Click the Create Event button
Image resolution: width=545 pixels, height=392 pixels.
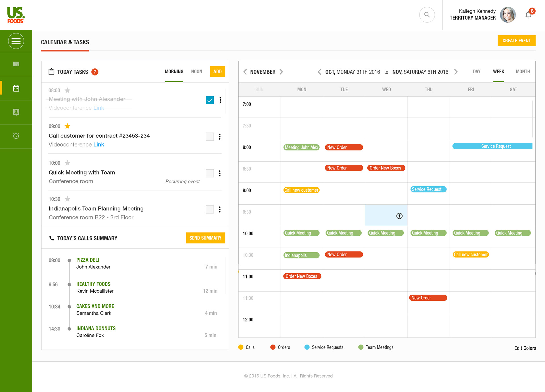click(x=516, y=41)
